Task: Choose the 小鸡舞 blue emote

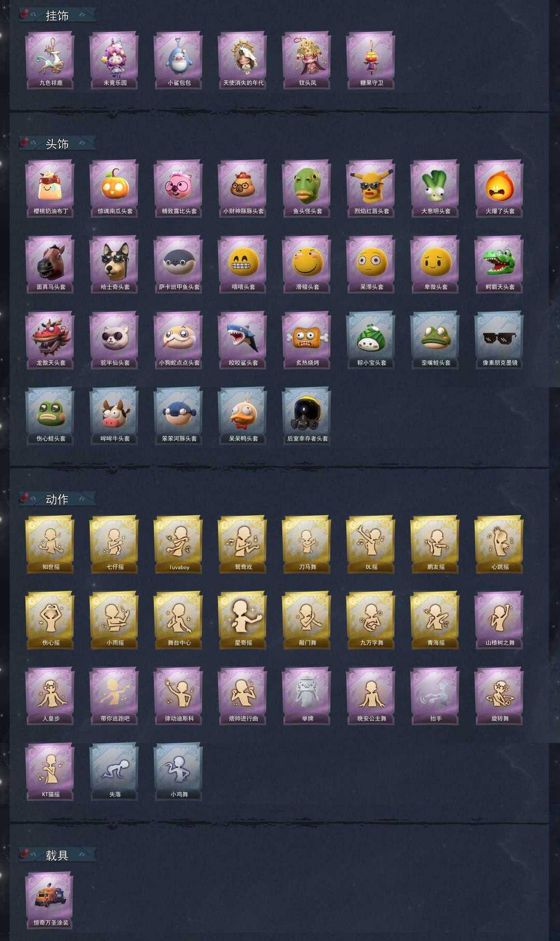Action: point(179,771)
